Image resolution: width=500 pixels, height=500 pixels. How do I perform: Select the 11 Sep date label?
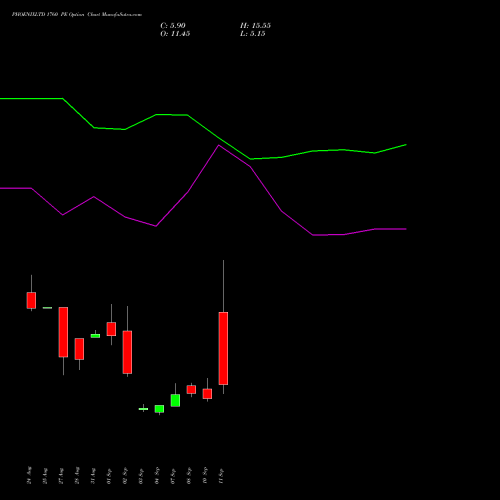221,476
